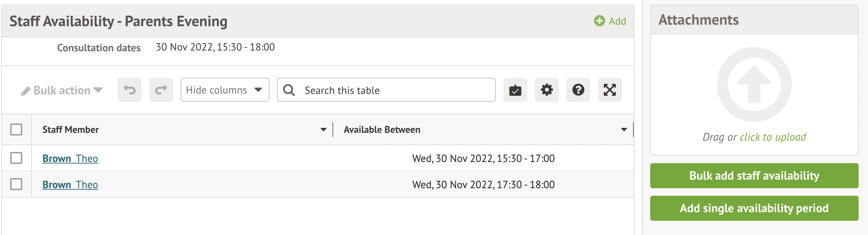This screenshot has width=868, height=235.
Task: Click the 'click to upload' link
Action: tap(773, 137)
